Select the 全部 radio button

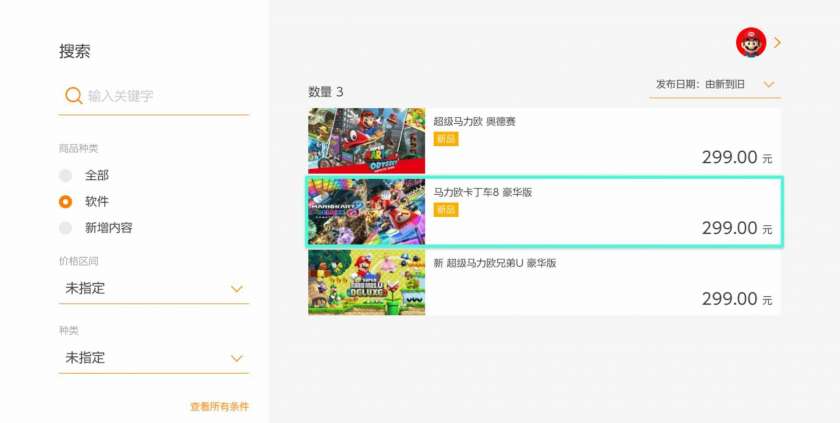[x=65, y=175]
